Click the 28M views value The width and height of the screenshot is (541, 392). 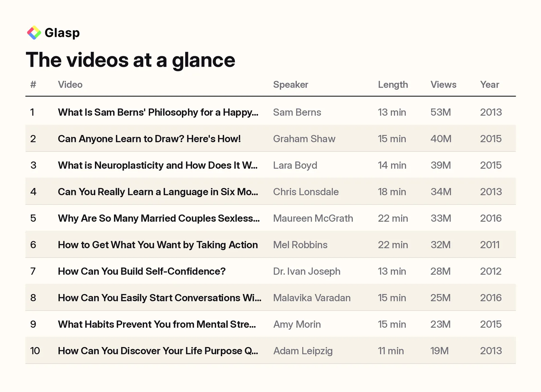[x=441, y=271]
